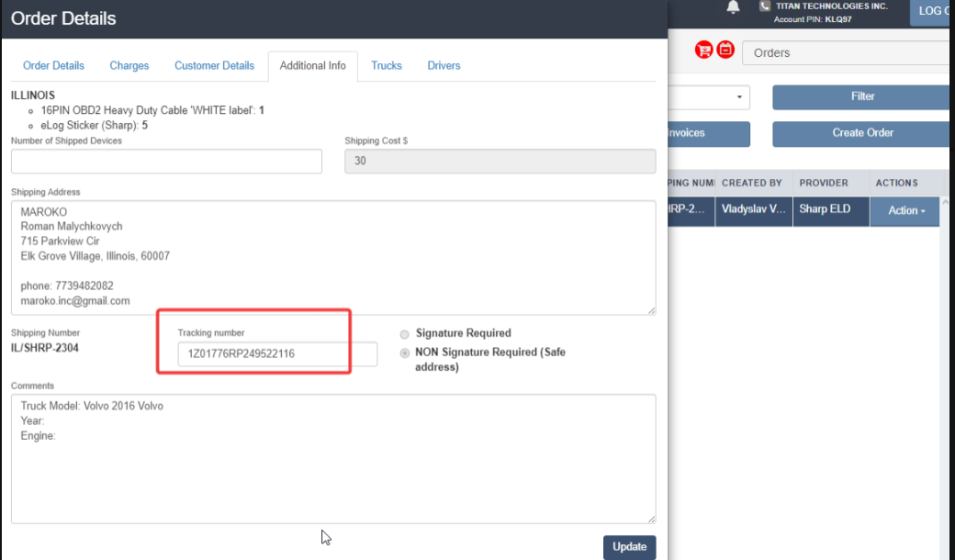Click inside the Comments text area

[x=333, y=459]
